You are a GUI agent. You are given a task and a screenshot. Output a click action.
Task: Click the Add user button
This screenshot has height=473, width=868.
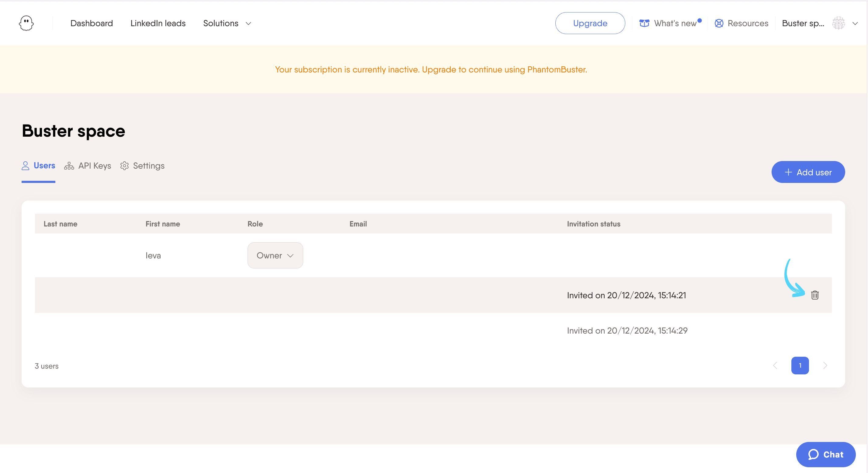pyautogui.click(x=808, y=172)
